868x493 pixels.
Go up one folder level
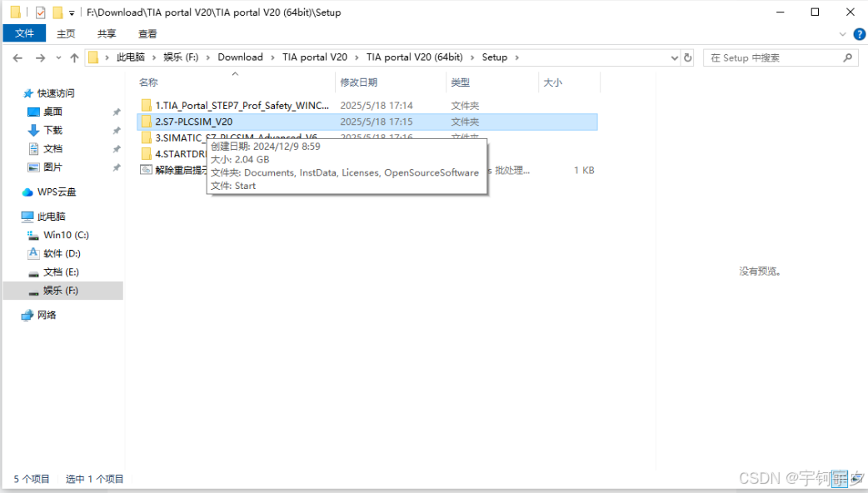pyautogui.click(x=74, y=57)
